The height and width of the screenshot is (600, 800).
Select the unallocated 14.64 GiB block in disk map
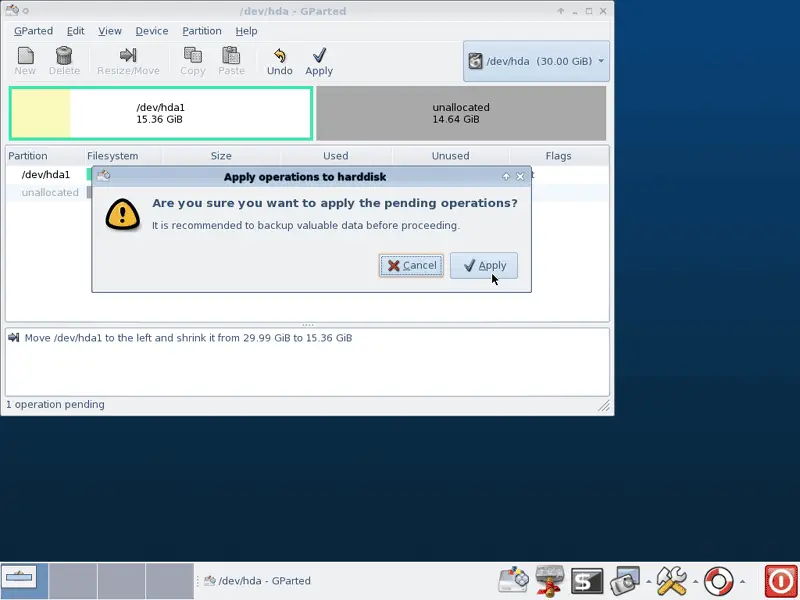click(461, 113)
